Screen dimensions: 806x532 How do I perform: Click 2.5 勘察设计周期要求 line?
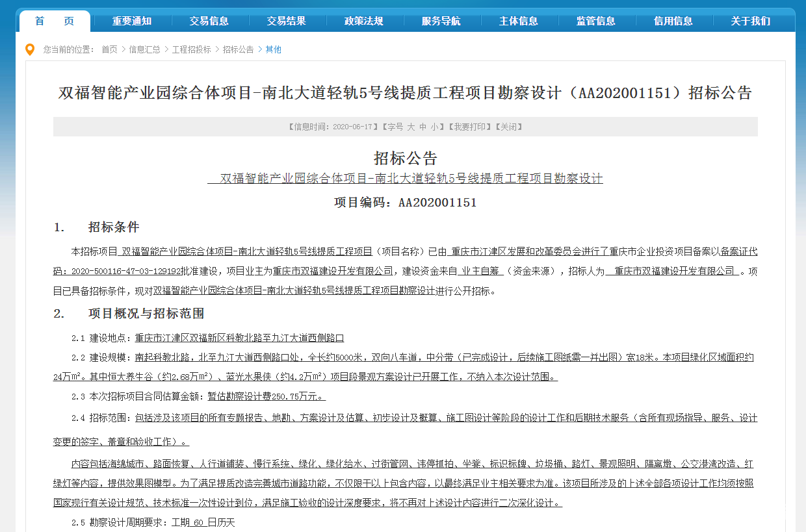click(153, 522)
